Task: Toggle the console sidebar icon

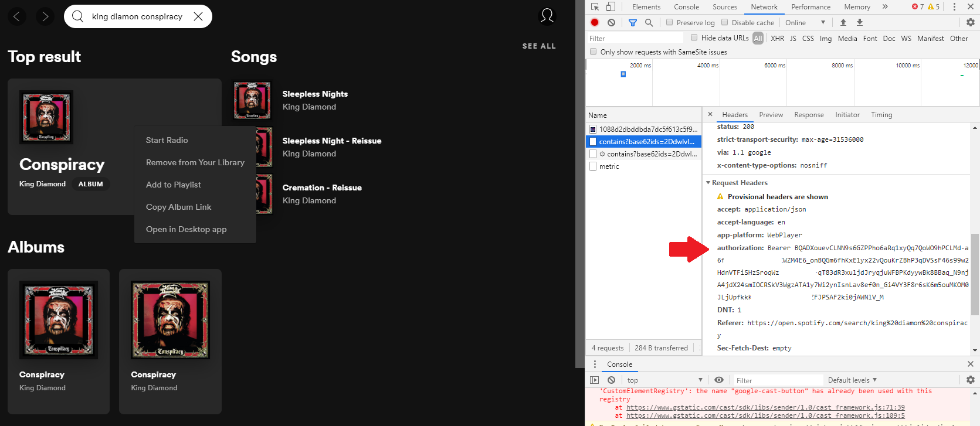Action: pyautogui.click(x=595, y=380)
